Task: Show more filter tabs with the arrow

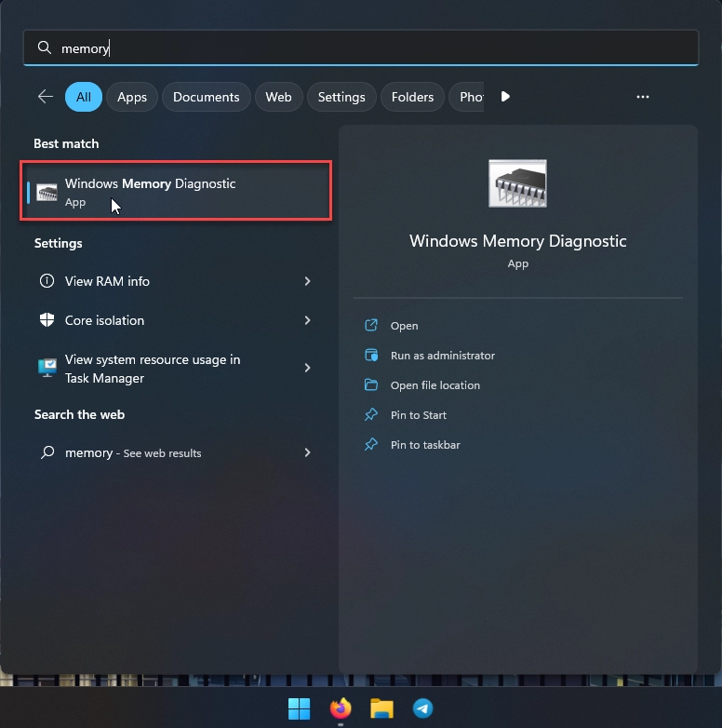Action: pyautogui.click(x=505, y=97)
